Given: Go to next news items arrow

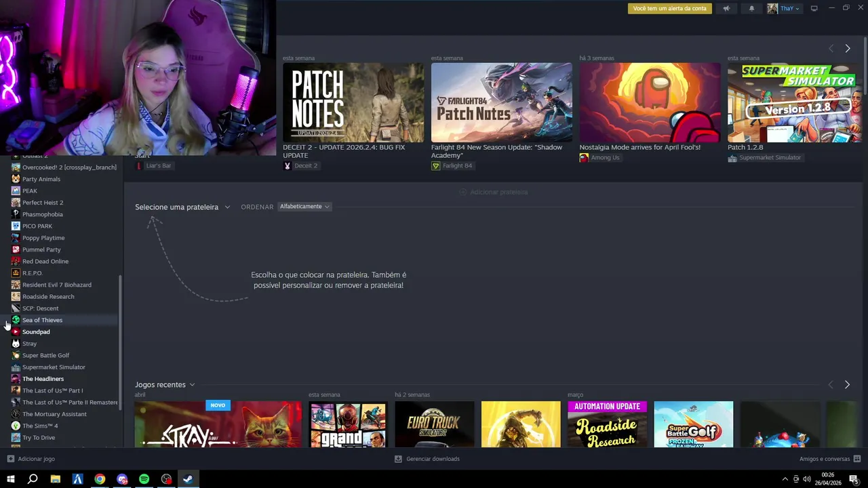Looking at the screenshot, I should pyautogui.click(x=848, y=48).
